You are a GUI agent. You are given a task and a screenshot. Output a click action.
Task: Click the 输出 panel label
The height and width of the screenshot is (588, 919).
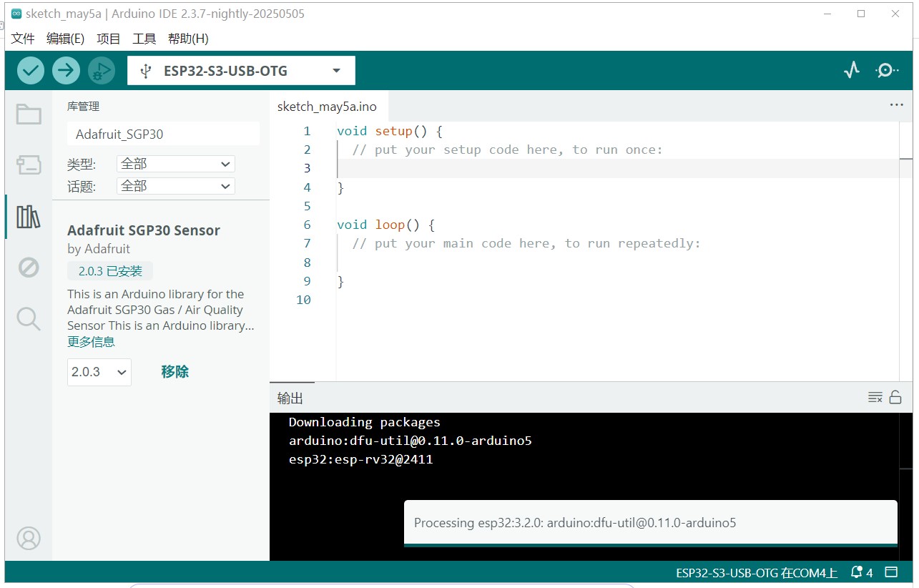coord(290,398)
